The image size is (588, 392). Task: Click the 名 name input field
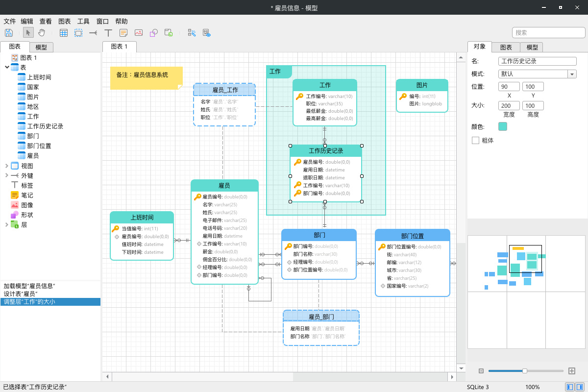(x=537, y=61)
